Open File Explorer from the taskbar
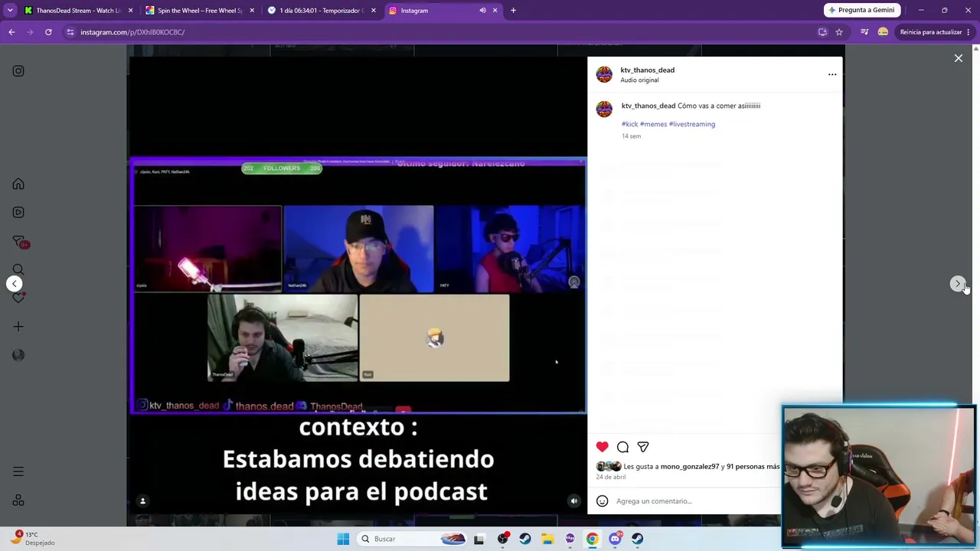 pos(547,539)
